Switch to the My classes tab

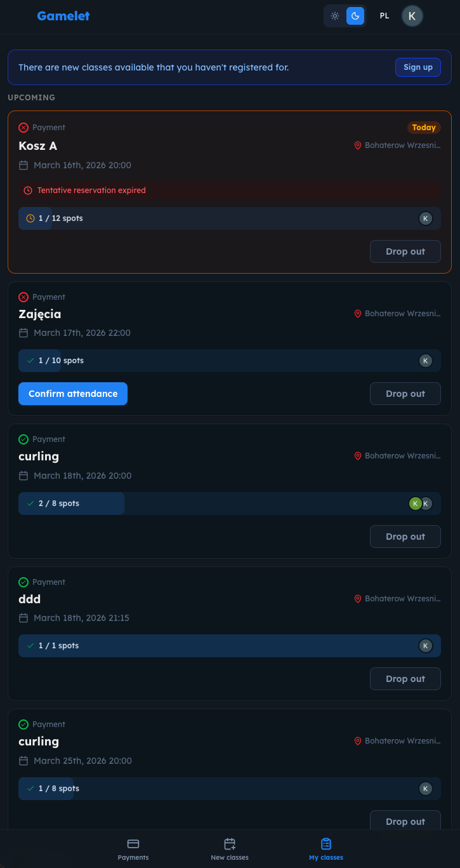[x=325, y=850]
